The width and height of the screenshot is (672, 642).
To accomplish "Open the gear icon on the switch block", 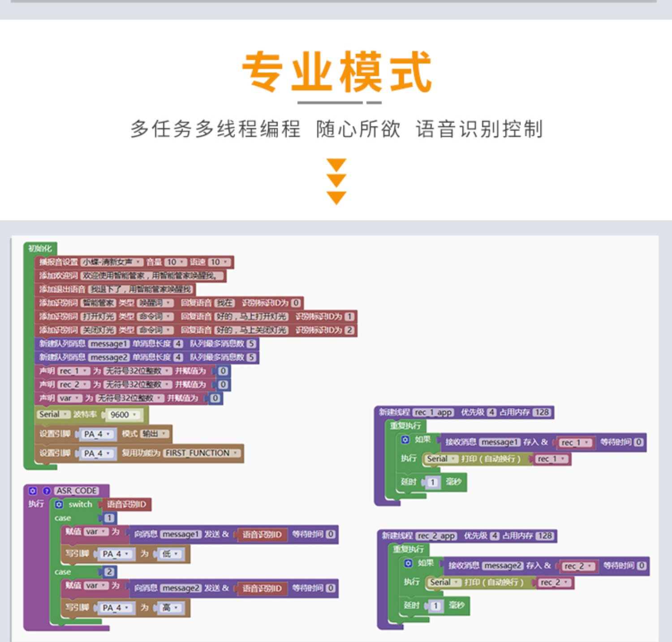I will (x=59, y=505).
